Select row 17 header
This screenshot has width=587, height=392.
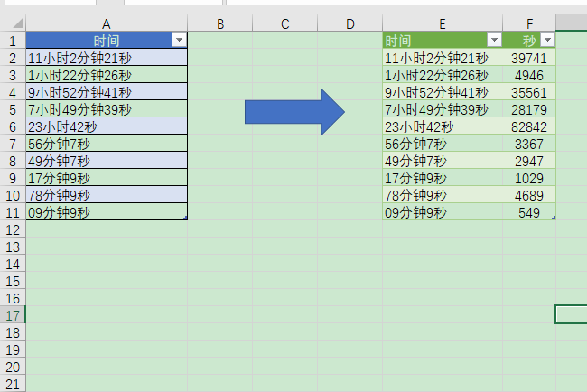coord(13,315)
